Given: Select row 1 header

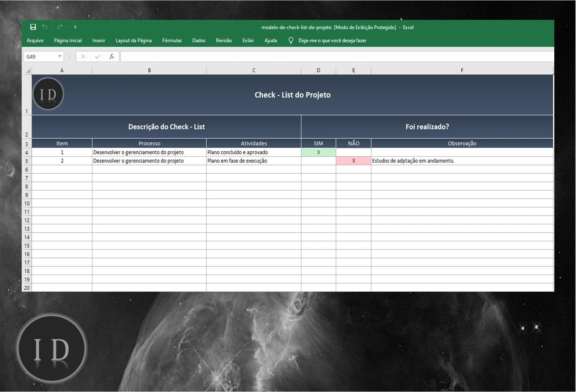Looking at the screenshot, I should click(27, 95).
